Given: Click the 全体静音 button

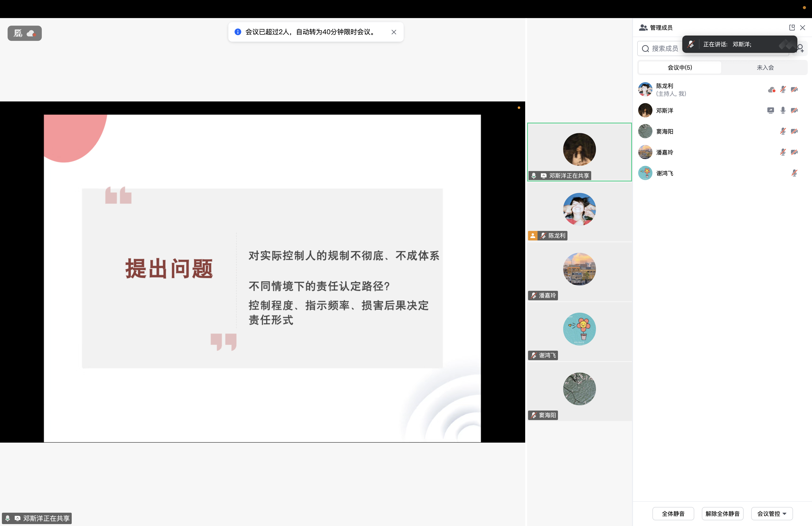Looking at the screenshot, I should click(x=673, y=513).
